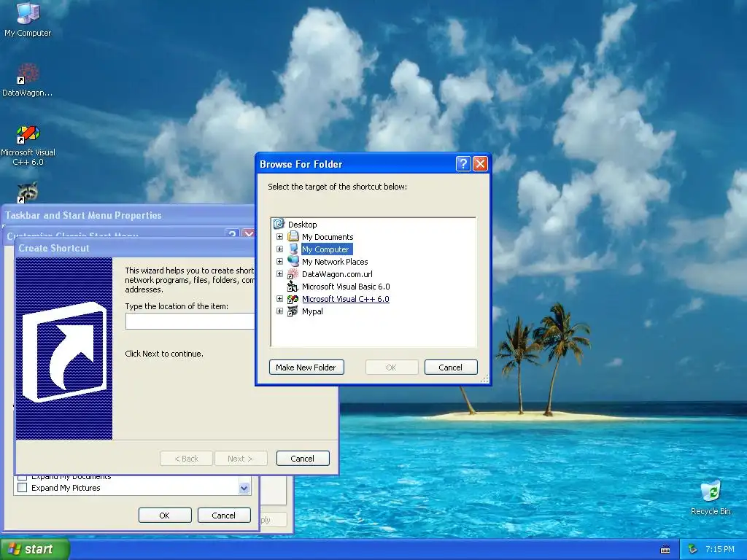Click Cancel in Customize Classic Start Menu
This screenshot has width=747, height=560.
tap(223, 516)
